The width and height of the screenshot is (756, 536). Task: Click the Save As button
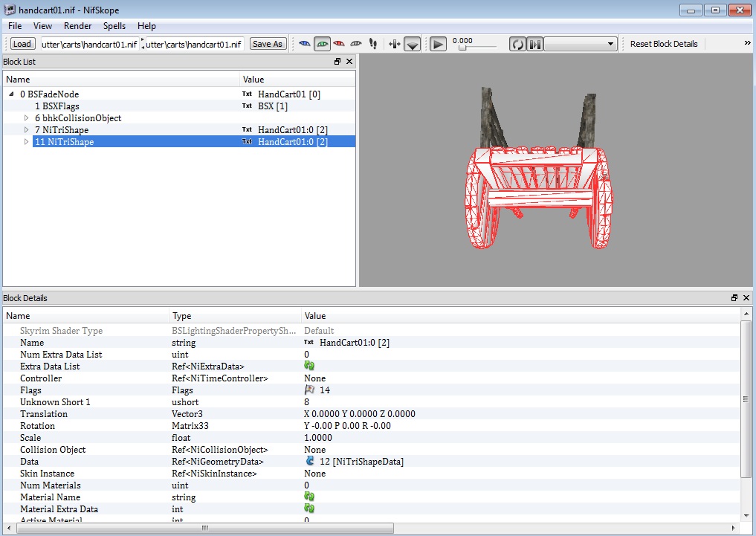point(268,44)
